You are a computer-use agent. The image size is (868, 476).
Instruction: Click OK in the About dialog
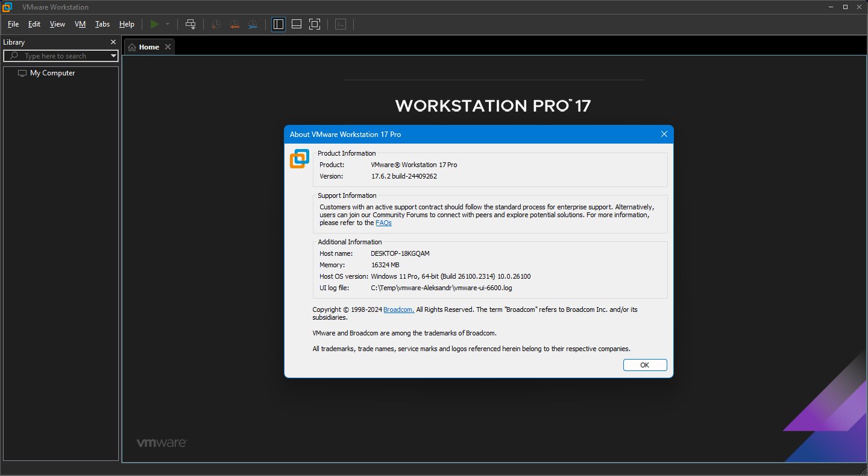645,365
